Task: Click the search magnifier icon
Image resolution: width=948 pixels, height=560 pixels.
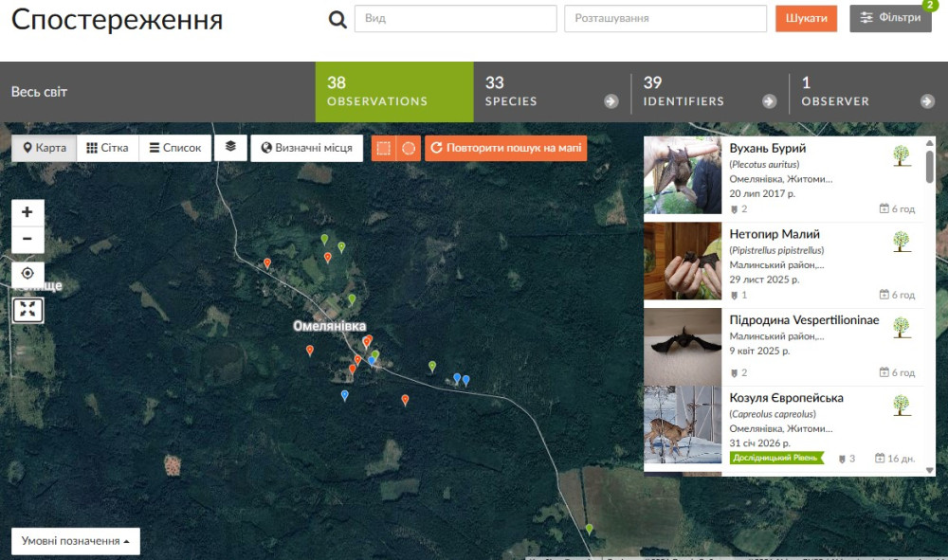Action: pyautogui.click(x=337, y=19)
